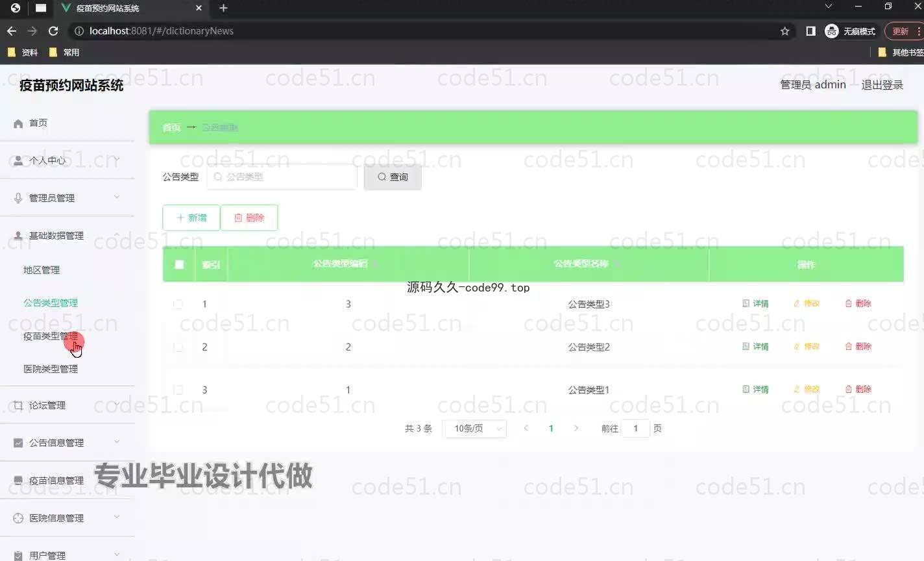Expand the 医院信息管理 sidebar menu
The width and height of the screenshot is (924, 561).
click(67, 518)
